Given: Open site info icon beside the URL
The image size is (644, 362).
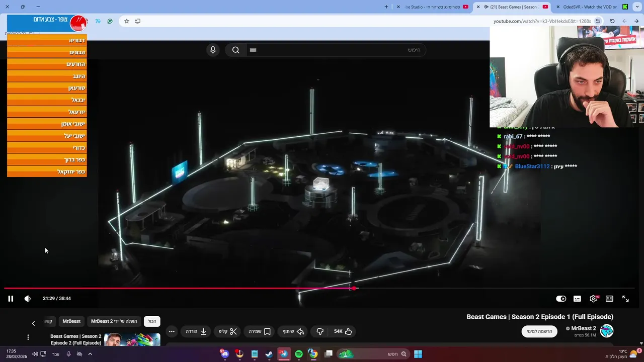Looking at the screenshot, I should 598,21.
